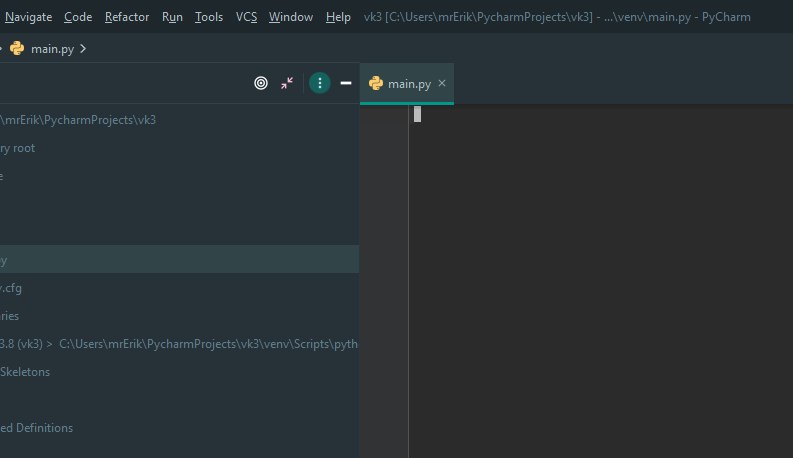Click the Select Opened File target icon
Image resolution: width=793 pixels, height=458 pixels.
click(x=261, y=83)
